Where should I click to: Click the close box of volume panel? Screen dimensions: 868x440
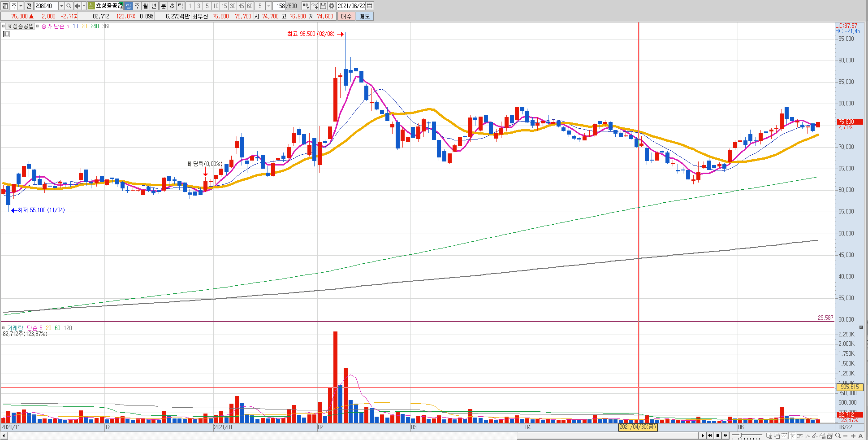(x=861, y=327)
